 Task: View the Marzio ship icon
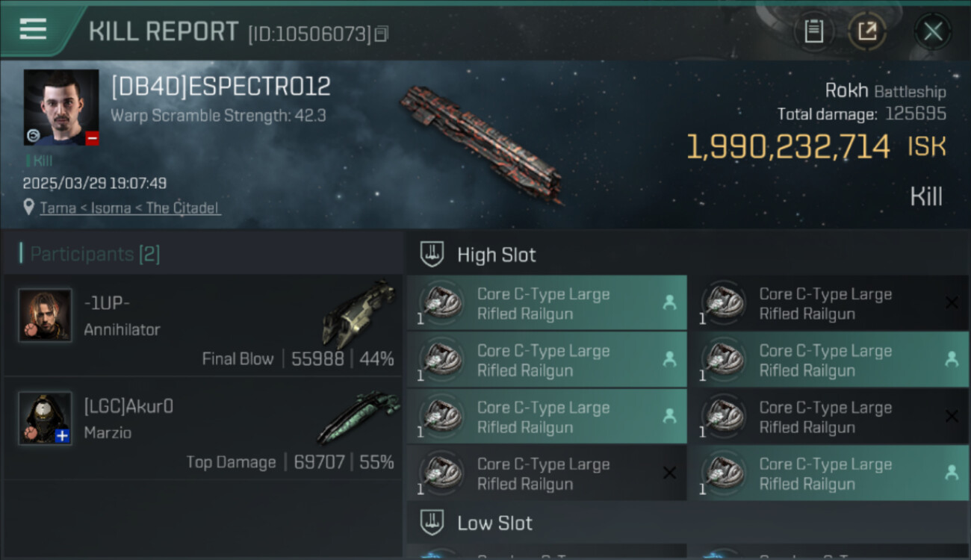pos(357,417)
